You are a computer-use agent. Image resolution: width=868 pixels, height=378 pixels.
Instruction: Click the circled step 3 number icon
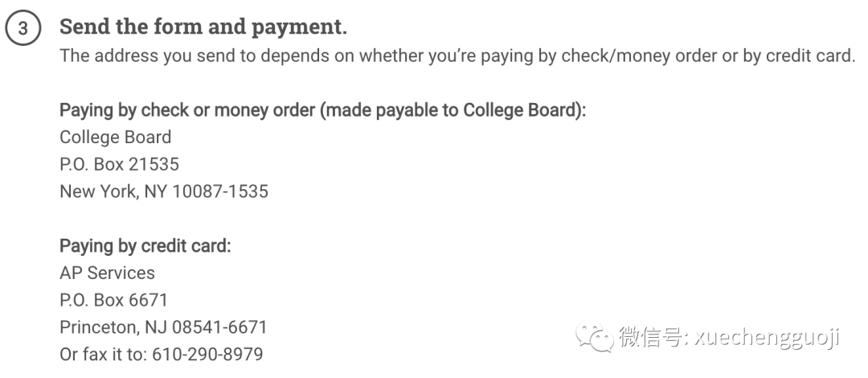[23, 27]
